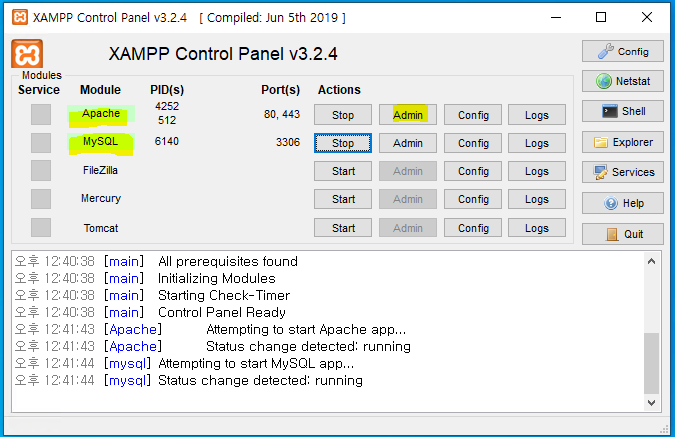675x437 pixels.
Task: Start the Tomcat module
Action: pos(343,228)
